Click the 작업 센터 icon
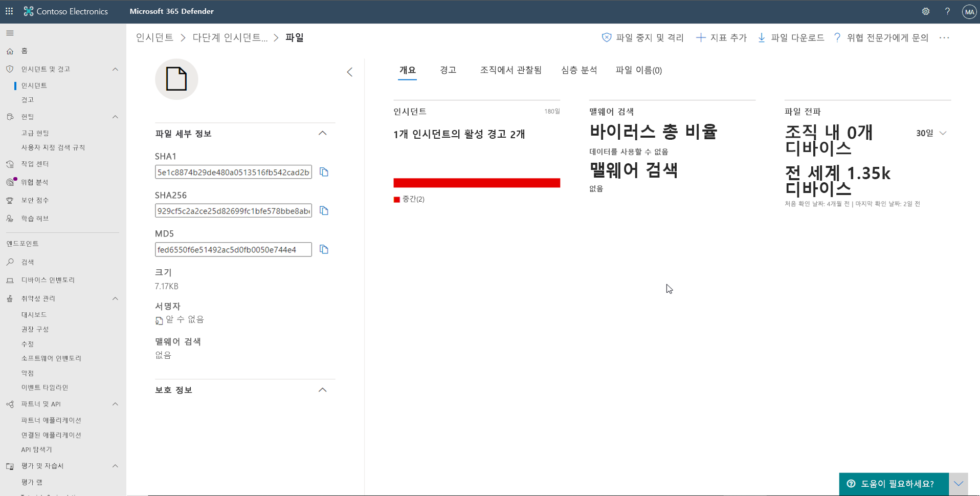Screen dimensions: 980x496 (x=10, y=164)
